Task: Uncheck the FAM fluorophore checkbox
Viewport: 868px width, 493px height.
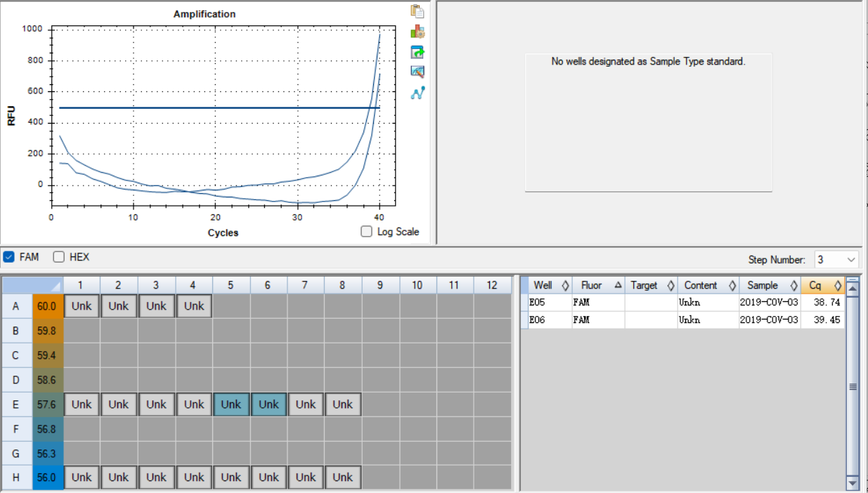Action: [x=9, y=257]
